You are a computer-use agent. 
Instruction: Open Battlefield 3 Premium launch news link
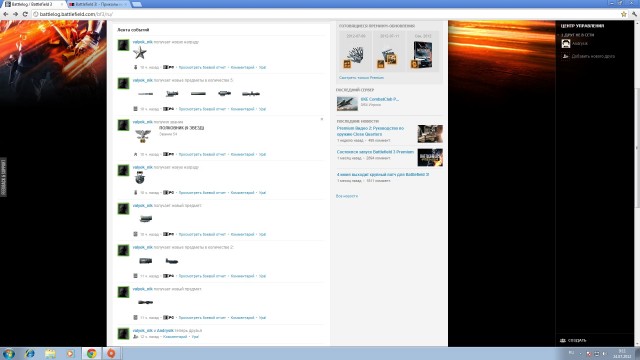pos(375,152)
